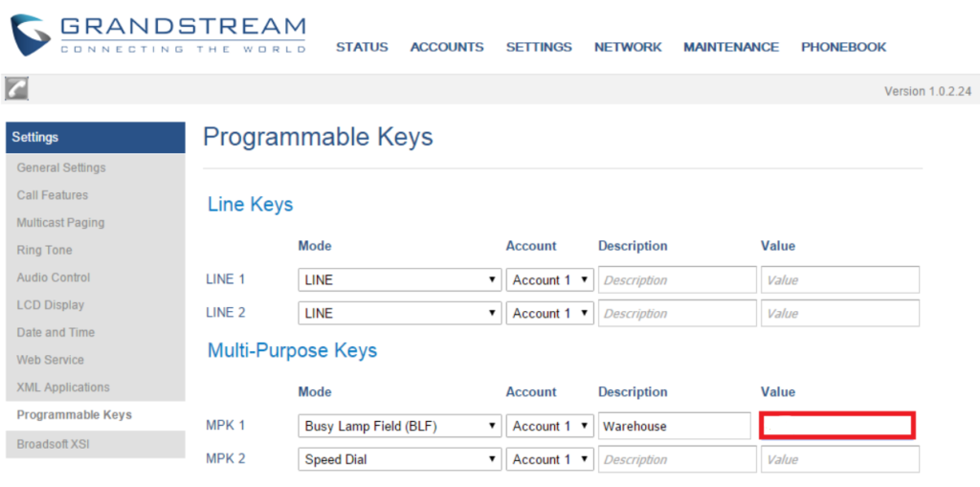Image resolution: width=980 pixels, height=487 pixels.
Task: Open the MPK 2 Speed Dial mode dropdown
Action: click(x=399, y=459)
